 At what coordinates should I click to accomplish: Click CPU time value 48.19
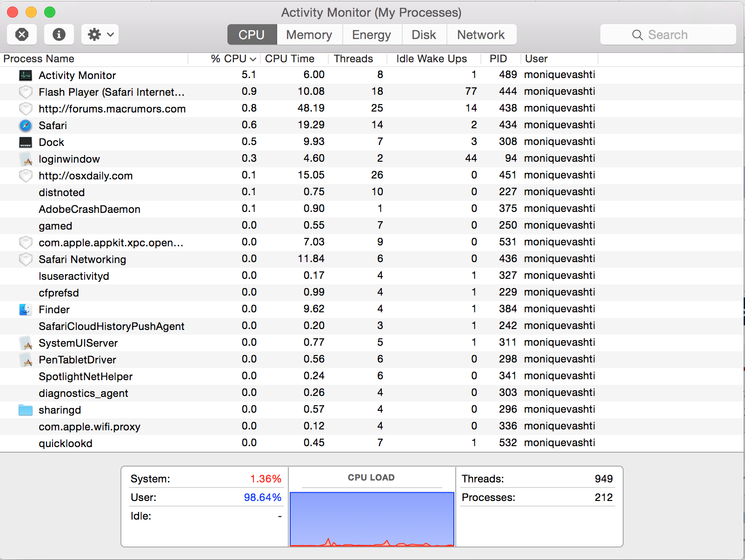311,108
